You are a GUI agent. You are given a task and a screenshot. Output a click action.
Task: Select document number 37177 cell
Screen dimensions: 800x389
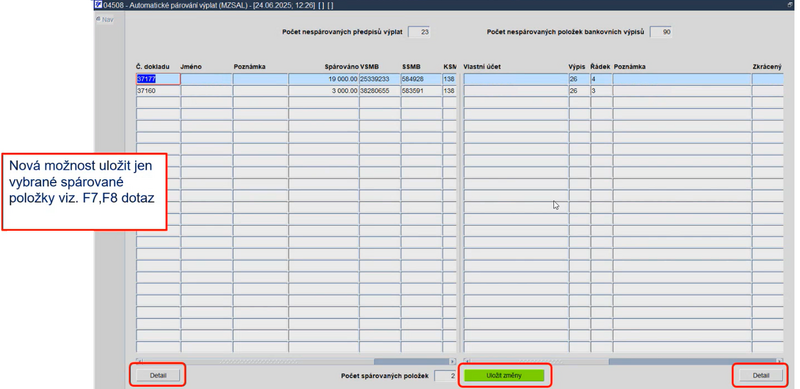click(158, 79)
